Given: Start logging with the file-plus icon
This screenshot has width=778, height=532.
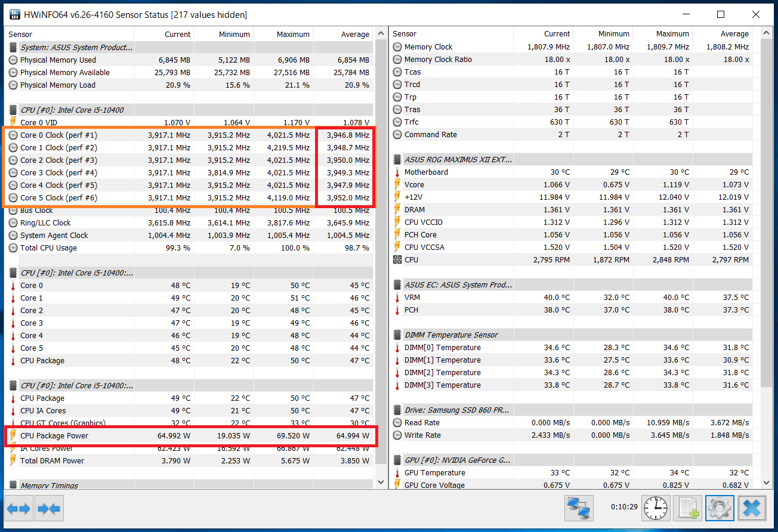Looking at the screenshot, I should point(687,509).
